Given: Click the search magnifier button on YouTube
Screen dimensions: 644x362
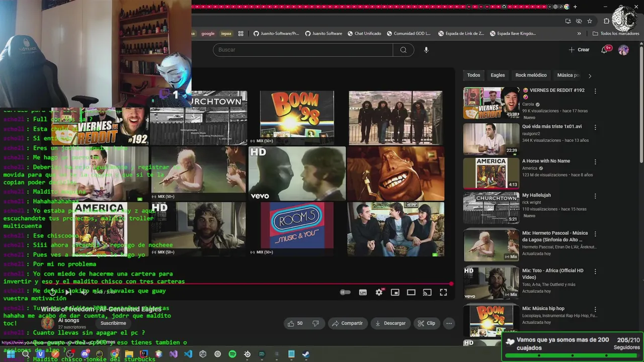Looking at the screenshot, I should 403,50.
